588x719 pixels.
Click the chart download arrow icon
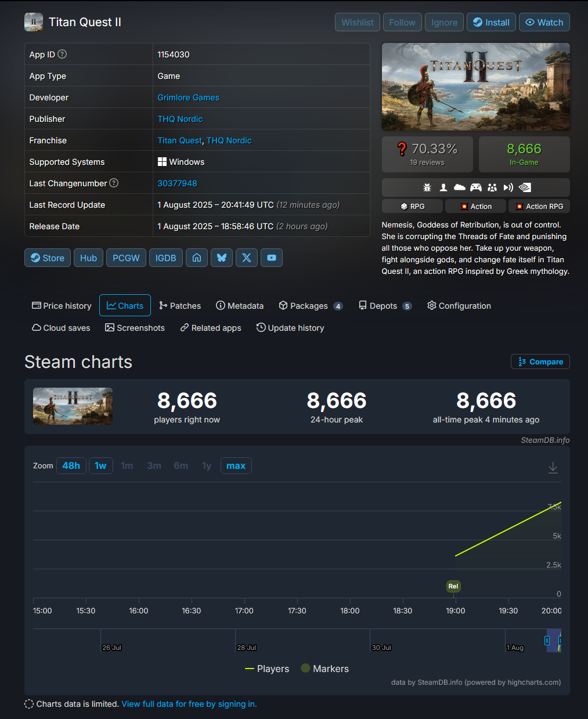tap(553, 468)
